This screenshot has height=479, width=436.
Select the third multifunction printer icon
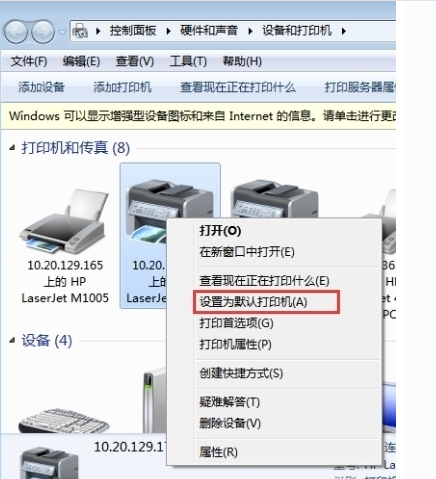275,199
